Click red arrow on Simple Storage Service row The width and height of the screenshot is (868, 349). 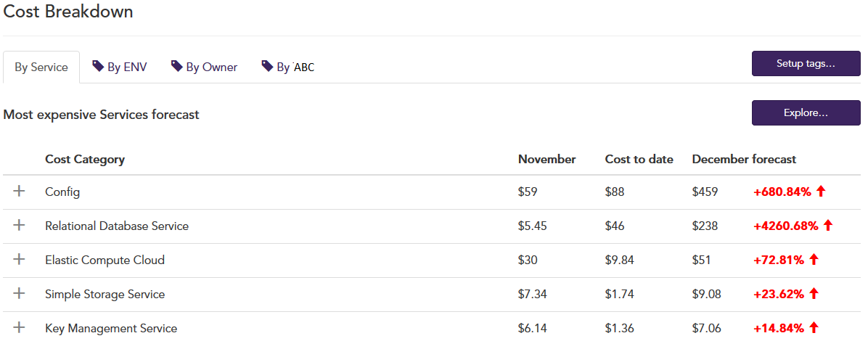pos(813,294)
